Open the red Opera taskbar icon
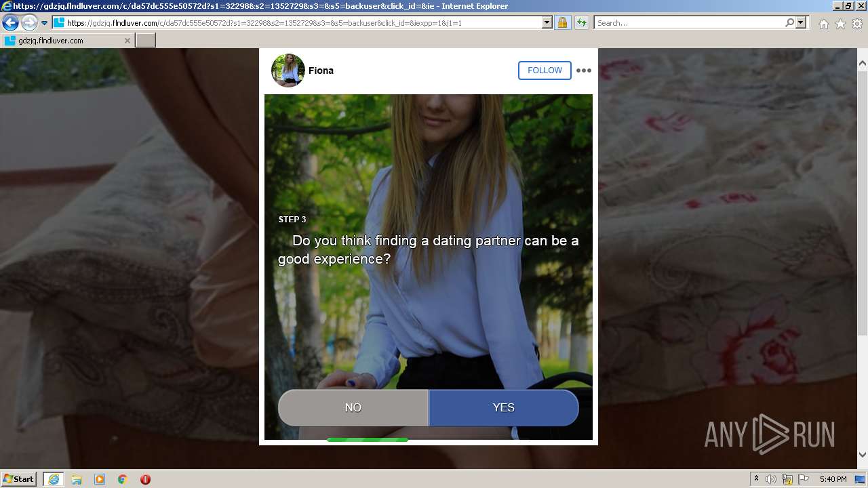Screen dimensions: 868x488 pos(145,479)
